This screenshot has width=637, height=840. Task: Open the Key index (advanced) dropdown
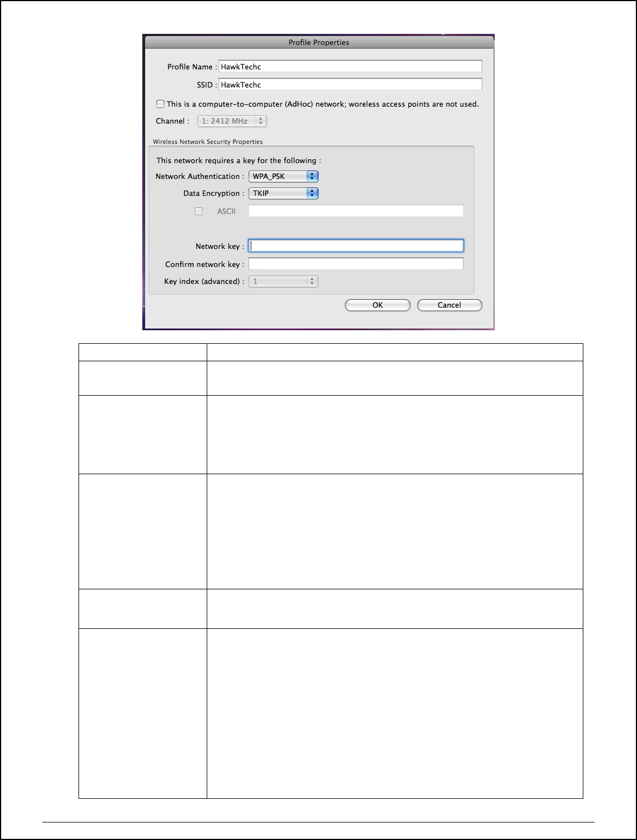pyautogui.click(x=283, y=281)
